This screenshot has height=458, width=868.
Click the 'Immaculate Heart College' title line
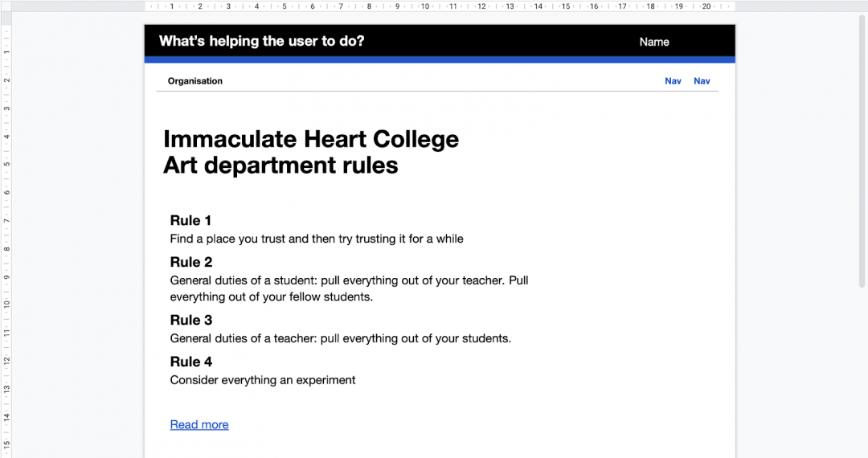[310, 139]
